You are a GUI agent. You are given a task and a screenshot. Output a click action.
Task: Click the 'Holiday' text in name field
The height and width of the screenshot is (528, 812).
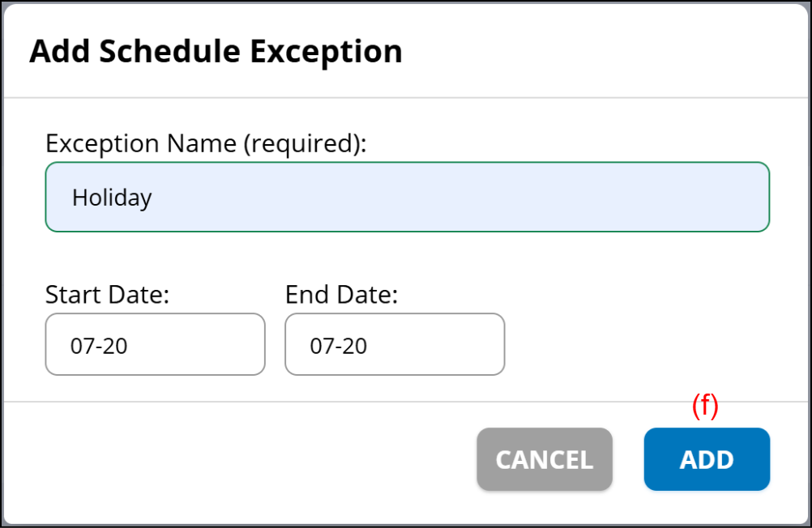(112, 198)
